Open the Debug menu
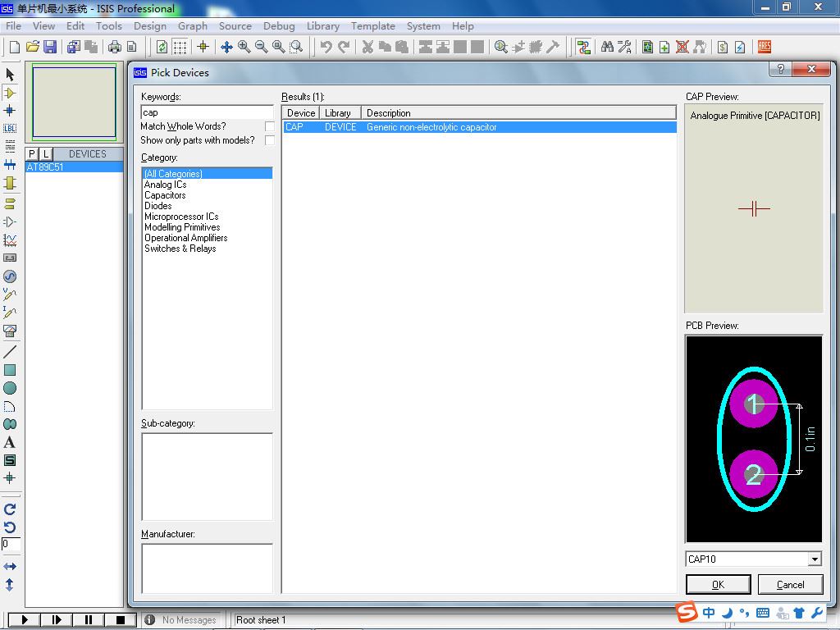840x630 pixels. pyautogui.click(x=279, y=25)
